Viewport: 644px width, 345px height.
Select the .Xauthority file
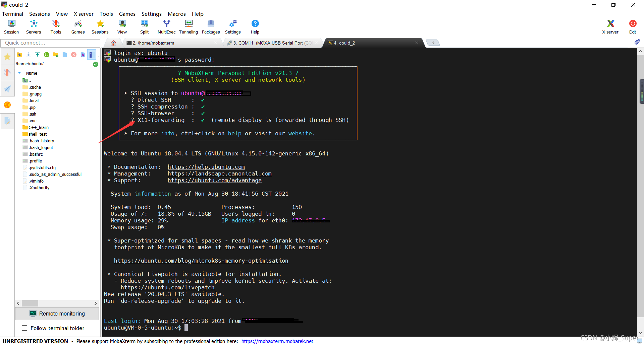coord(36,188)
